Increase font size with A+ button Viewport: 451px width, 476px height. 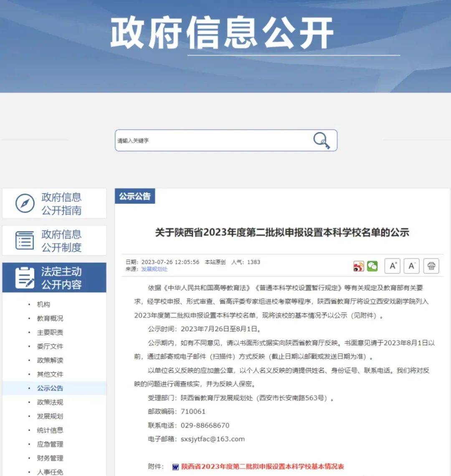(x=393, y=266)
